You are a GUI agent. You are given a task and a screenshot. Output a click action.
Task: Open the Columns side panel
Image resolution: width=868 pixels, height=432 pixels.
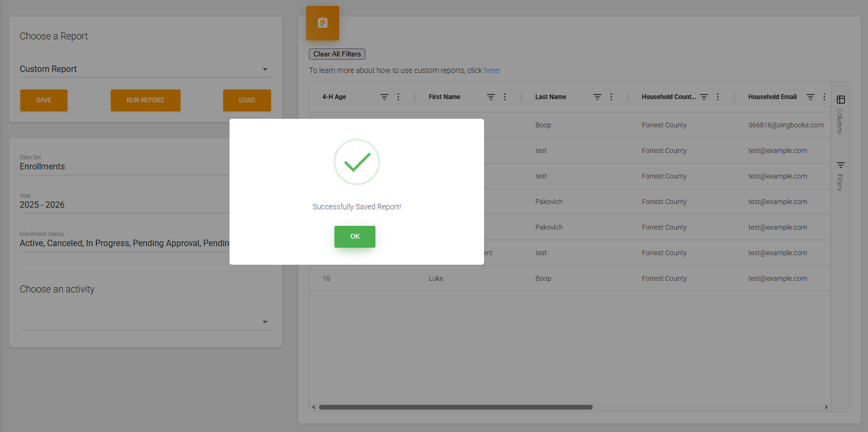(840, 115)
